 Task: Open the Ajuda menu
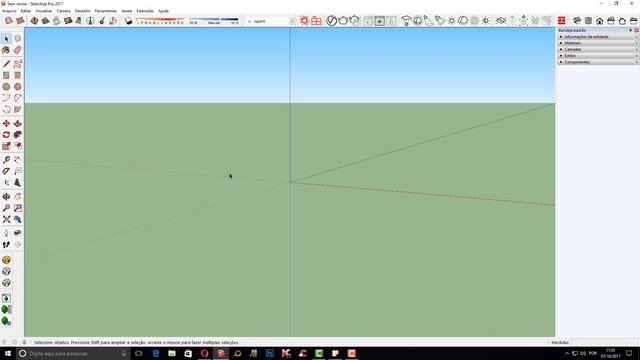tap(163, 11)
